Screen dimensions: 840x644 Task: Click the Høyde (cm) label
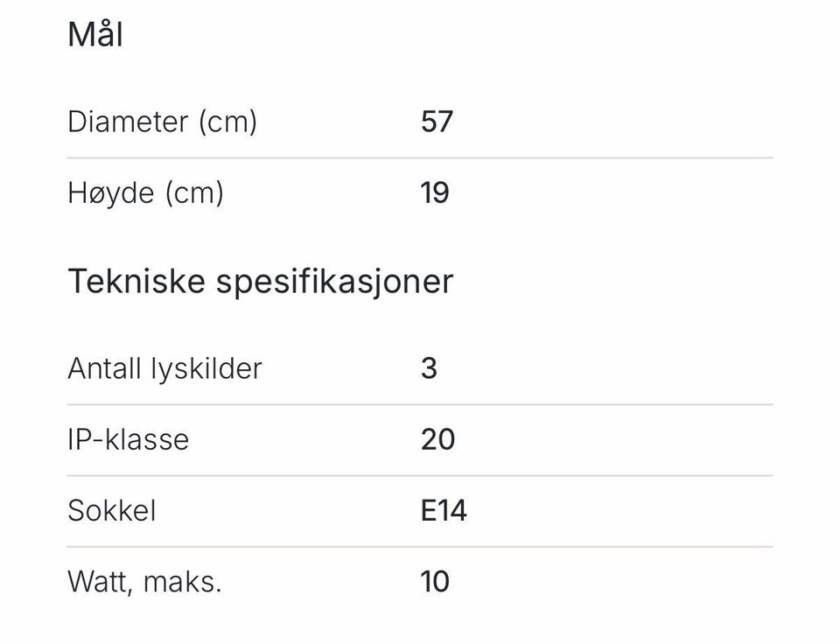click(x=145, y=192)
